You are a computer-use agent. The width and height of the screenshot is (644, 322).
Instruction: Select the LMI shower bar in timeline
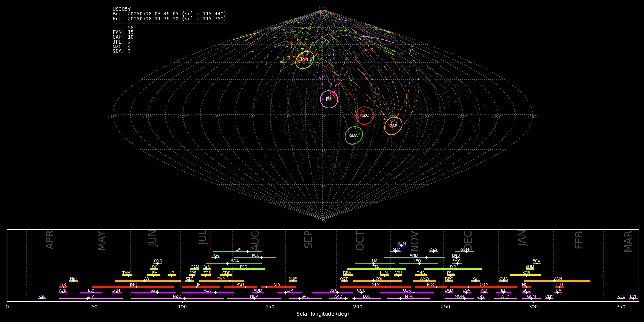(x=375, y=263)
